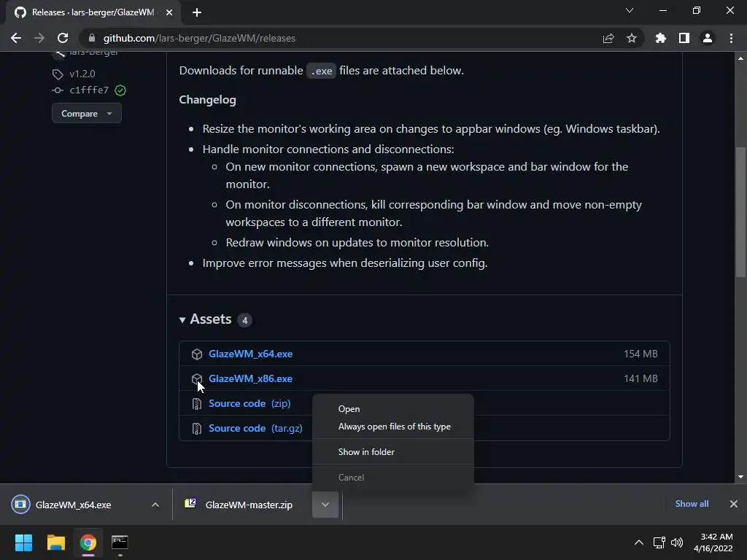Screen dimensions: 747x560
Task: Collapse the Assets section triangle
Action: pos(182,320)
